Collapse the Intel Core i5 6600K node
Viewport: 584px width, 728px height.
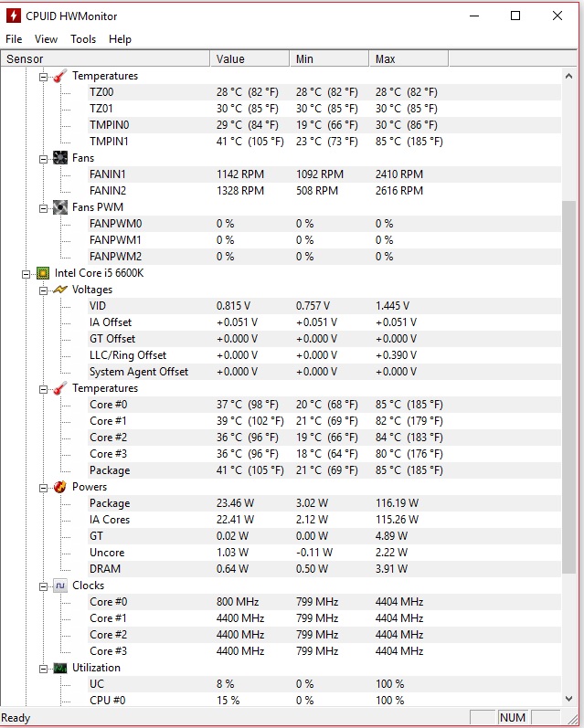coord(26,274)
